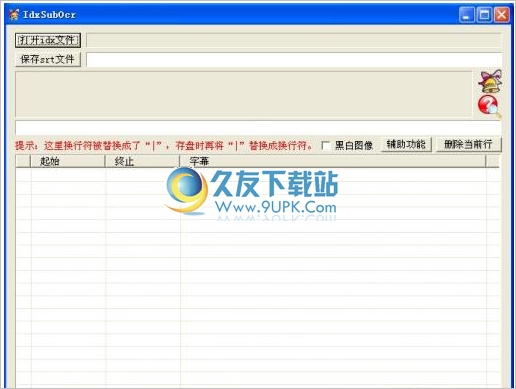Select the 起始 column header
The height and width of the screenshot is (389, 516).
point(68,161)
